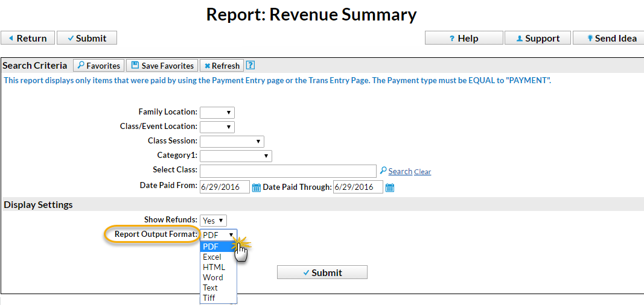Contact Support via the Support button
Screen dimensions: 644x308
point(538,38)
